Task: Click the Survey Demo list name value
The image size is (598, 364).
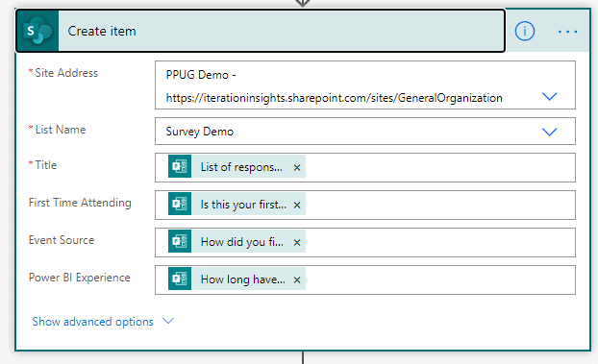Action: [199, 132]
